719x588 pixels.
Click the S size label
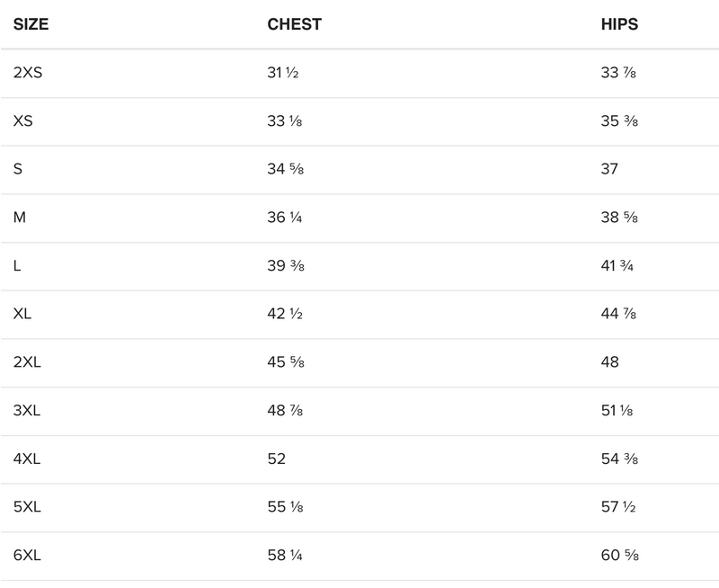click(x=18, y=169)
